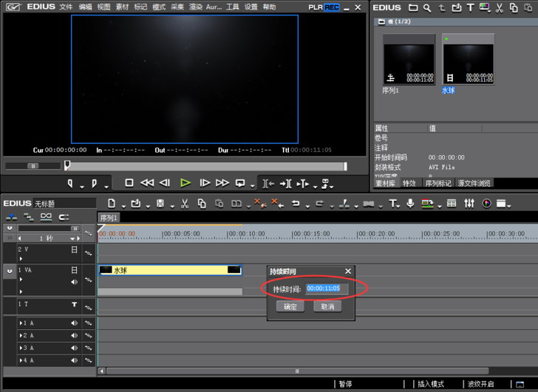Switch to the 特效 tab
The width and height of the screenshot is (538, 392).
point(409,183)
